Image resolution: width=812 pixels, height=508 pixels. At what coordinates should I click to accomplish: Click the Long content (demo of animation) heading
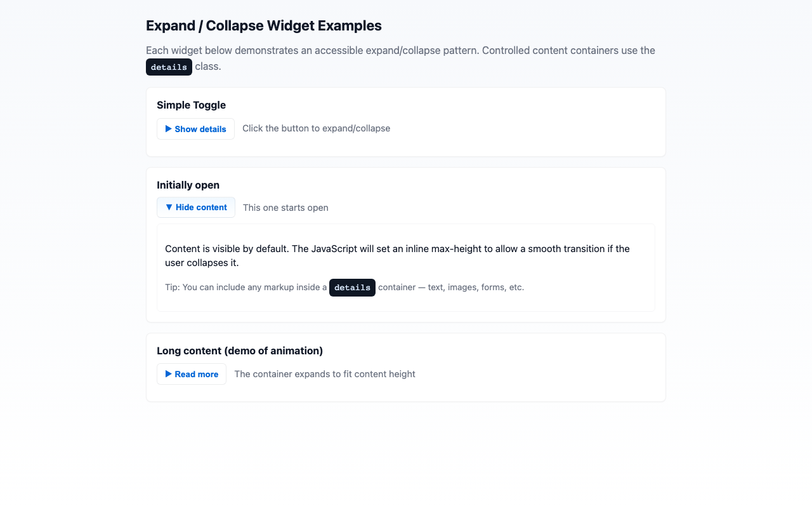pos(240,351)
